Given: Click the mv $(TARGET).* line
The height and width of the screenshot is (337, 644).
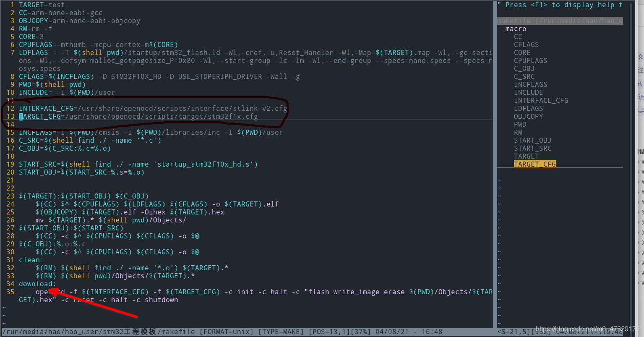Looking at the screenshot, I should (x=111, y=220).
